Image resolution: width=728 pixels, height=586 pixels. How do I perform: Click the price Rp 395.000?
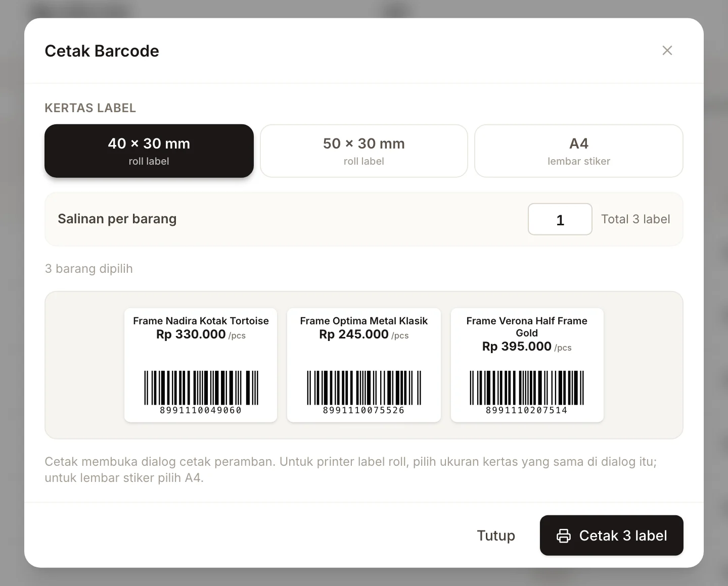pyautogui.click(x=517, y=347)
